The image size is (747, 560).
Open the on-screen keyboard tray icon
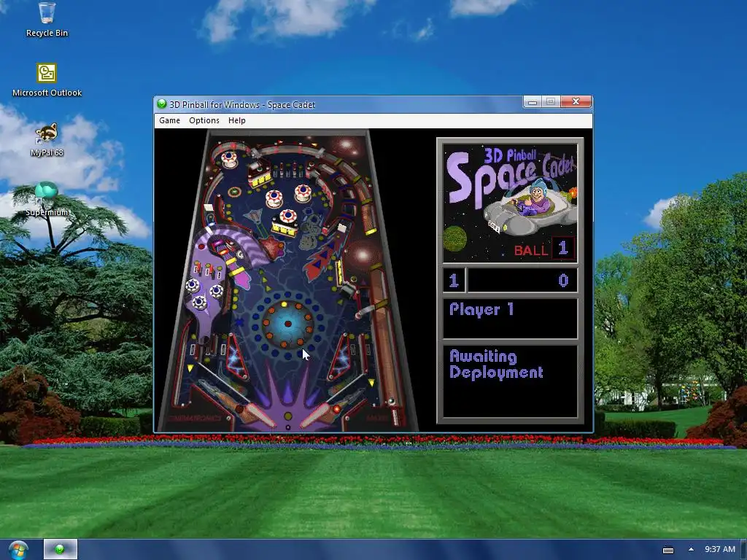click(x=668, y=550)
